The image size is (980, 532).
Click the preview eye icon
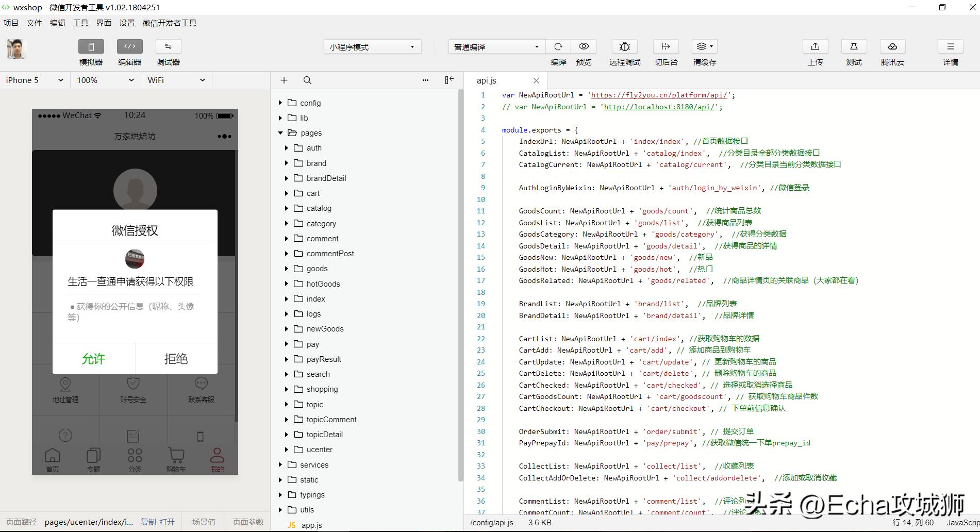[584, 46]
